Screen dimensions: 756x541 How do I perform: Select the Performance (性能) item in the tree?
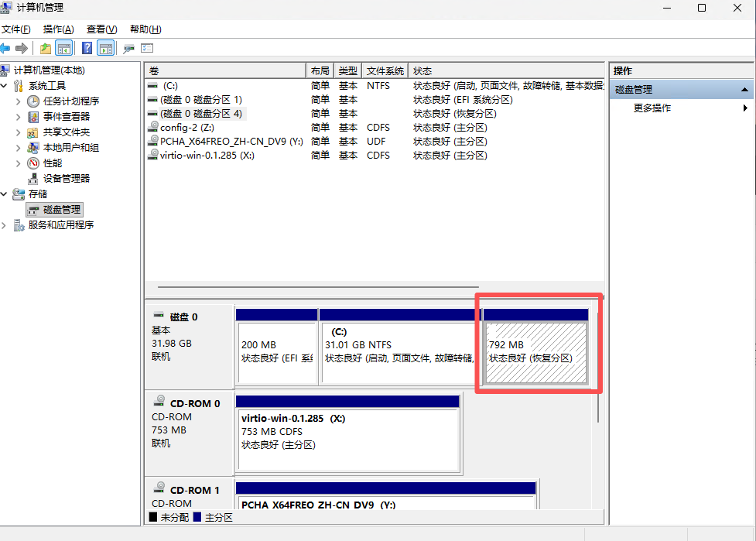52,163
